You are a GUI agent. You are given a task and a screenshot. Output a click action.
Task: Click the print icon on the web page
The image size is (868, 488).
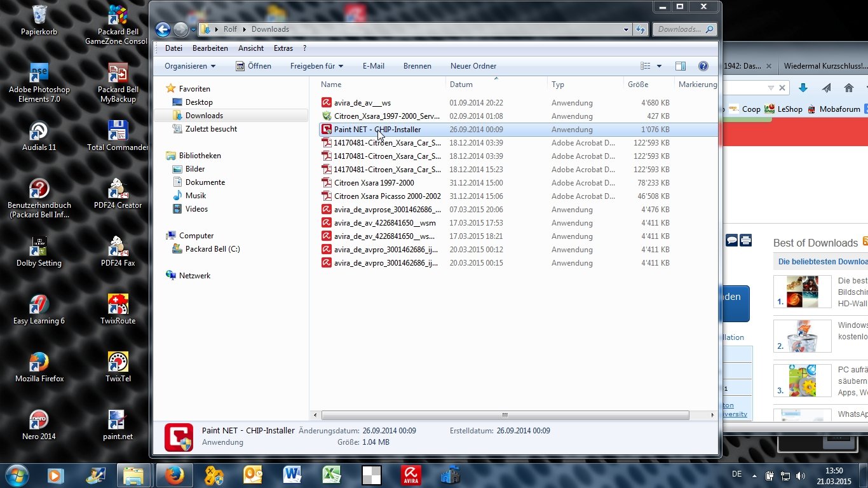click(x=746, y=240)
